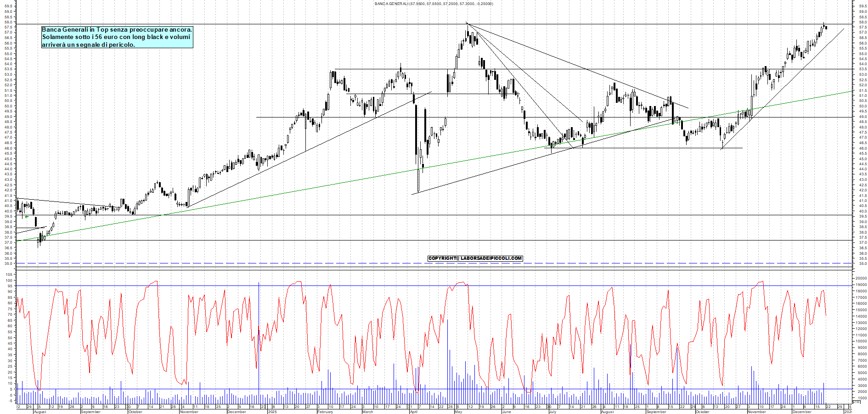
Task: Click the copyright laborsadeipiccoli.com label
Action: (x=475, y=258)
